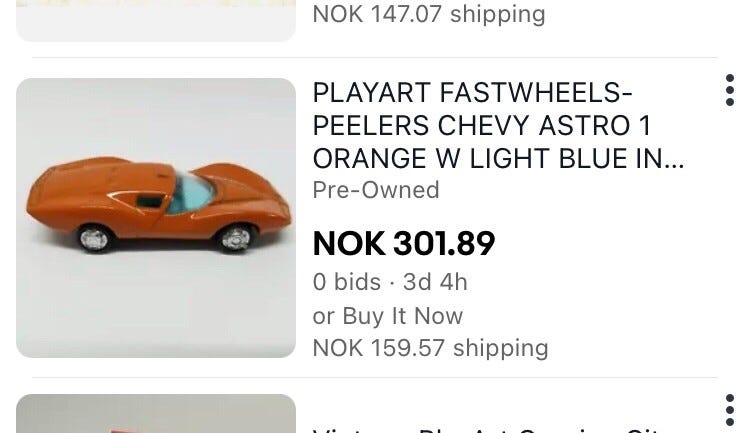Open the partially visible bottom listing title
The image size is (742, 433).
(487, 430)
